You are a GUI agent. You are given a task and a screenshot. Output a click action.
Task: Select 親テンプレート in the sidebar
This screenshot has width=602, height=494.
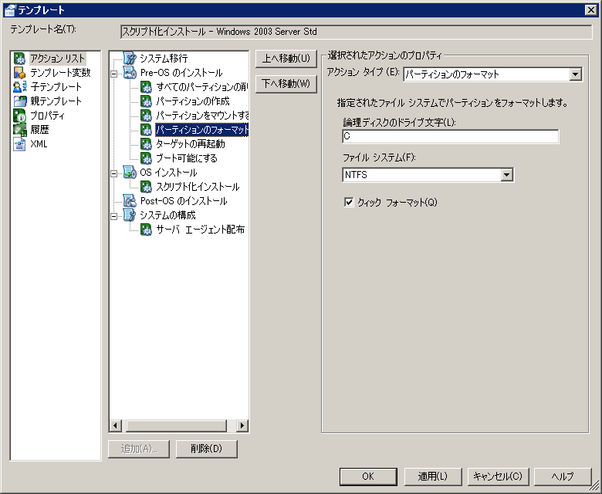[56, 101]
